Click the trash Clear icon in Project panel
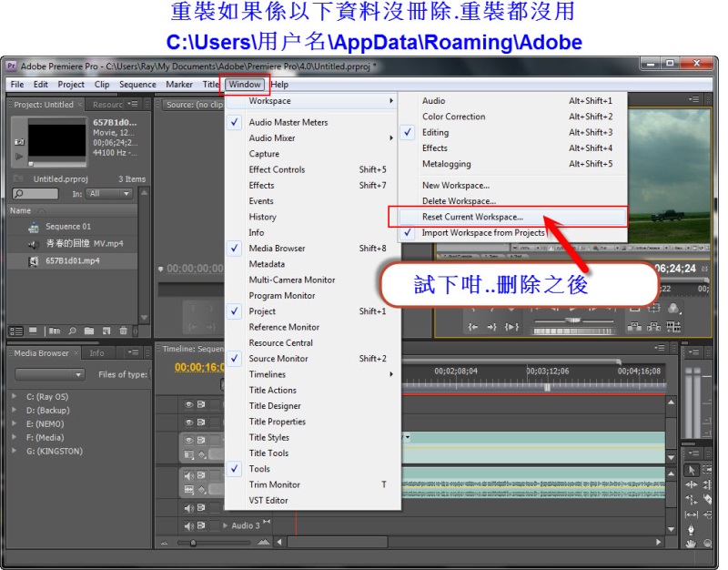The width and height of the screenshot is (728, 570). click(x=124, y=331)
